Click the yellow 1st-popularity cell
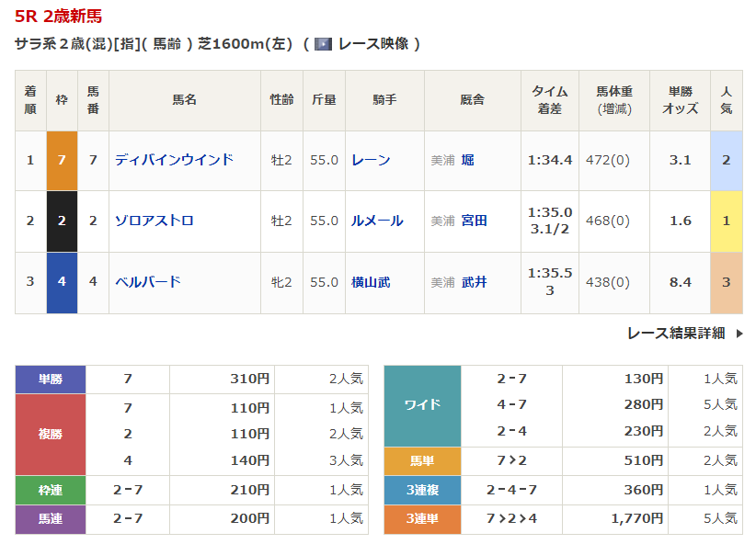756x544 pixels. coord(726,221)
